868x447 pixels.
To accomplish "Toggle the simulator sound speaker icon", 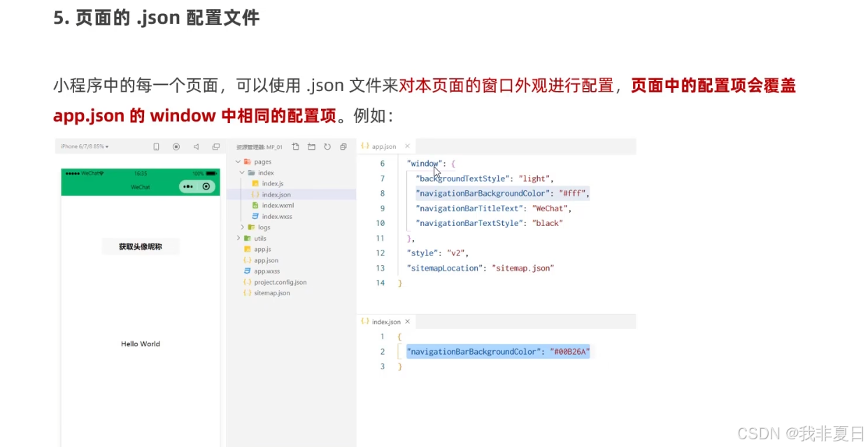I will 196,147.
